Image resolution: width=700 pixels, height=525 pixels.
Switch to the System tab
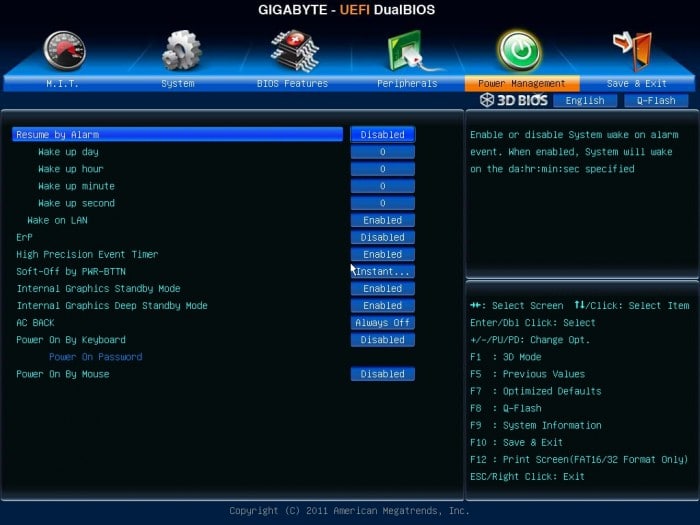(x=178, y=83)
